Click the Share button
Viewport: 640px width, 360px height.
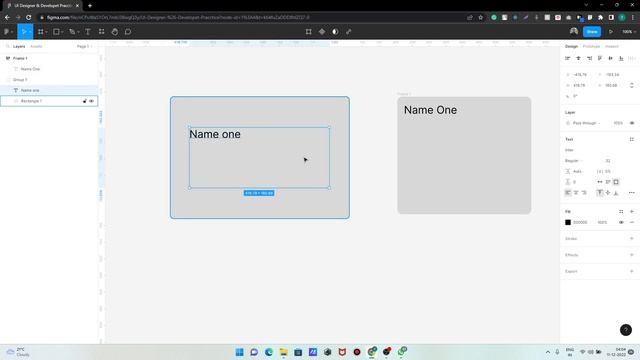[592, 31]
